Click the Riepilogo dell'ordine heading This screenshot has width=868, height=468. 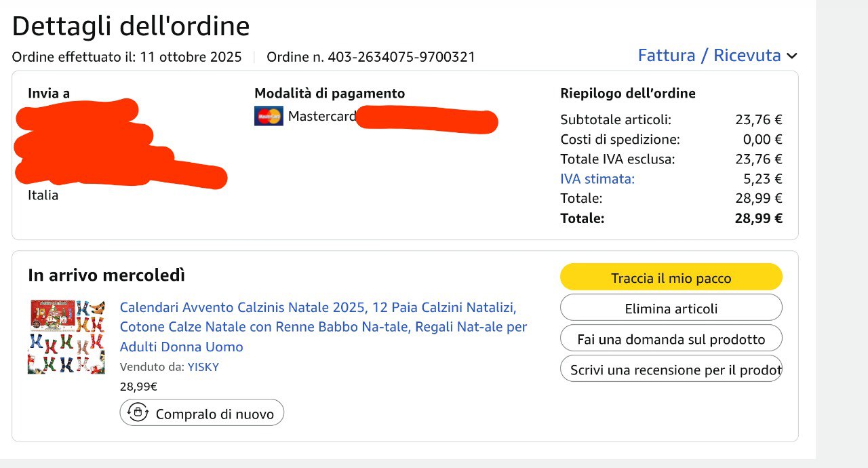[x=627, y=94]
